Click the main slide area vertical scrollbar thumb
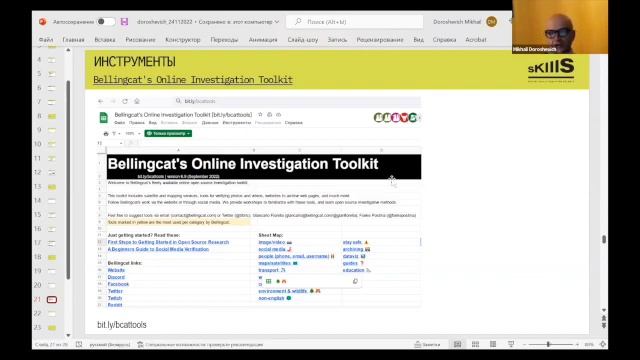The image size is (640, 360). coord(604,239)
